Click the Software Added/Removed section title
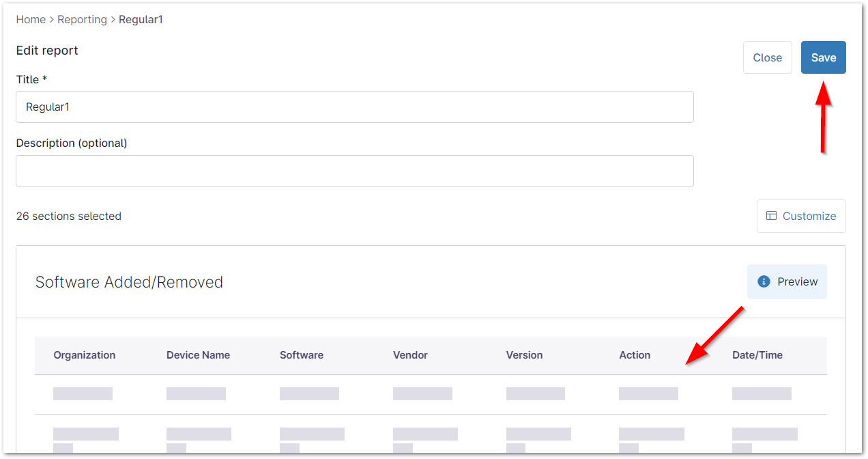Viewport: 868px width, 459px height. click(x=129, y=282)
